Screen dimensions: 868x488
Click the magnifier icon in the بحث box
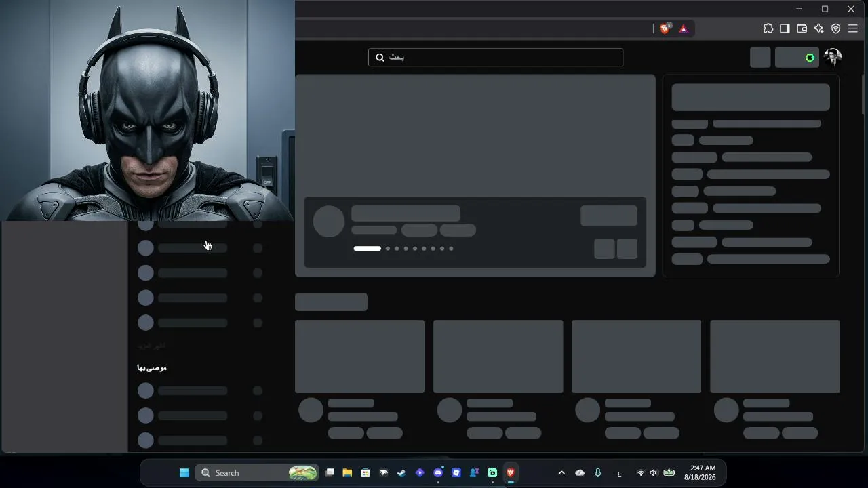click(380, 58)
